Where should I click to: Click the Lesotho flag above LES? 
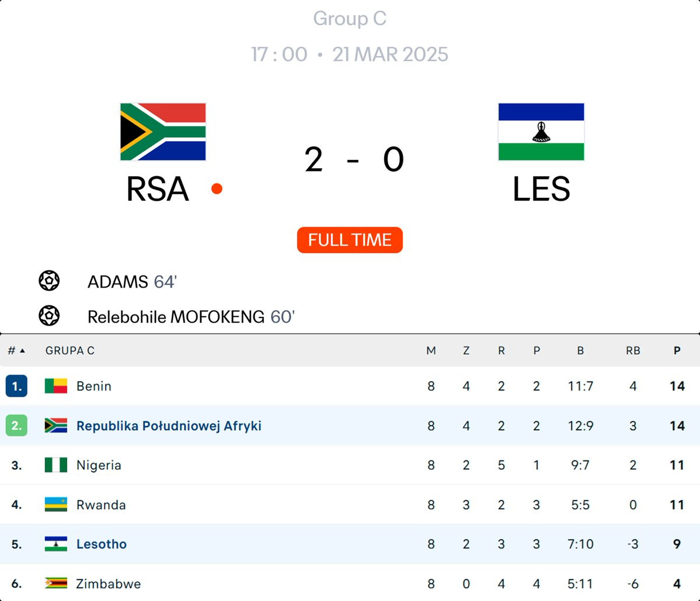tap(541, 132)
